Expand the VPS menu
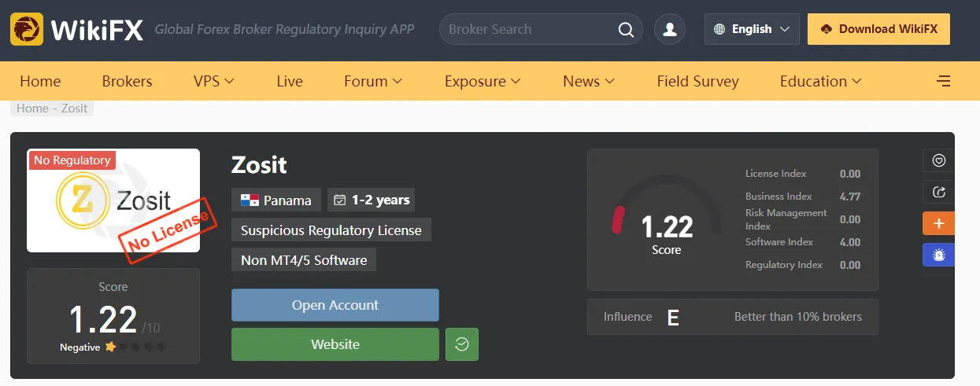 tap(214, 81)
